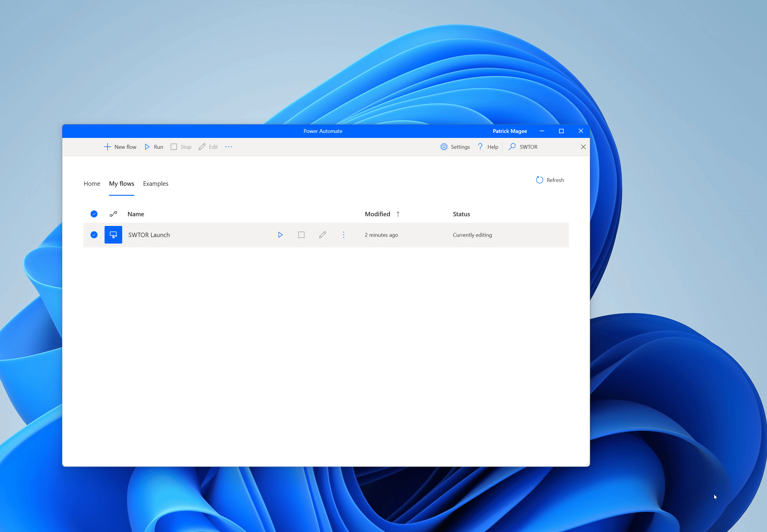Uncheck the SWTOR Launch row checkbox
Image resolution: width=767 pixels, height=532 pixels.
coord(94,235)
